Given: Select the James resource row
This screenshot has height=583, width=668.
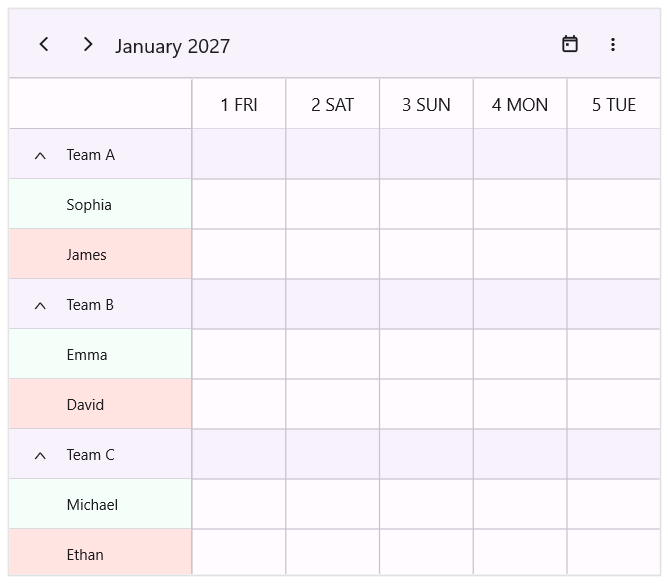Looking at the screenshot, I should [x=100, y=254].
